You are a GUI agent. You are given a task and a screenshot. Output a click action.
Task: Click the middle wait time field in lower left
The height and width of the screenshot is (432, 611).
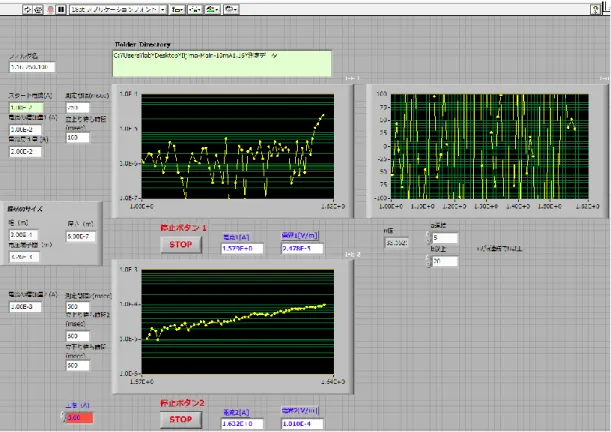[78, 336]
